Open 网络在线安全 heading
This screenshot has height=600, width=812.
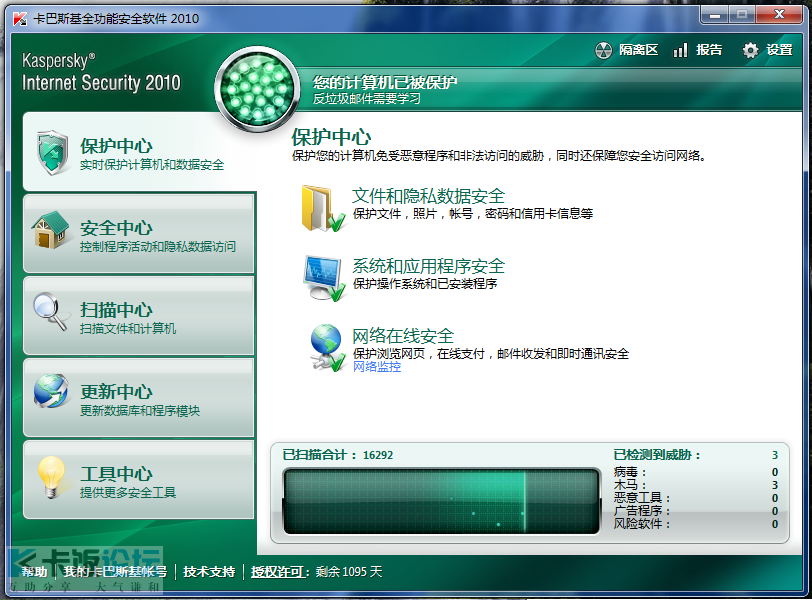[403, 336]
